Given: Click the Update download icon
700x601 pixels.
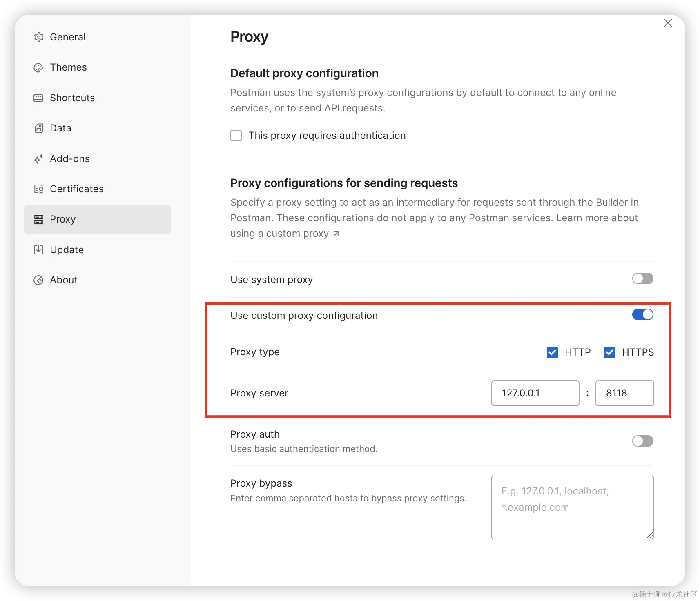Looking at the screenshot, I should [38, 250].
